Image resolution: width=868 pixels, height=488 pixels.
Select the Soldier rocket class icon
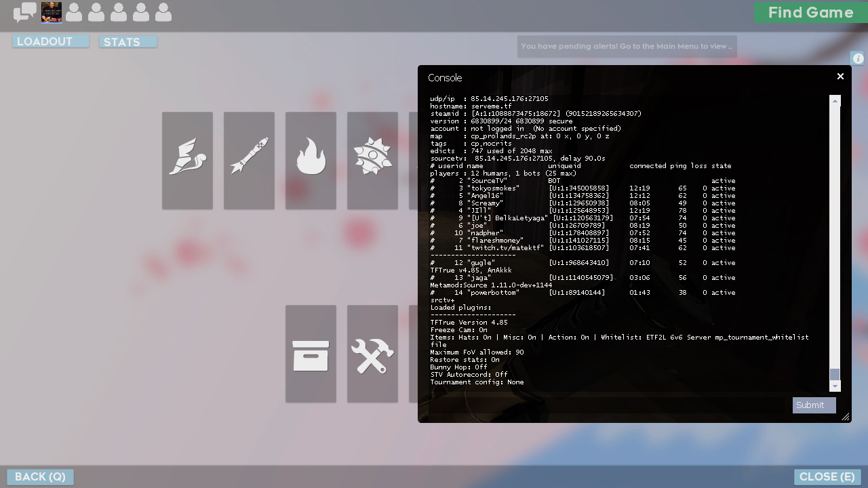(249, 161)
